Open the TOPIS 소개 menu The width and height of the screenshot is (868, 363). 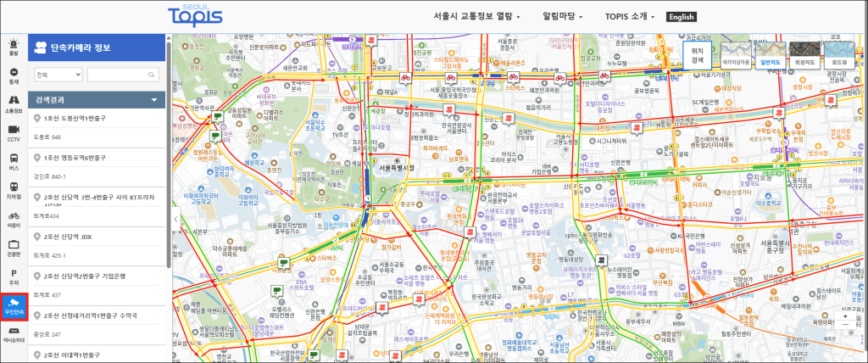coord(632,16)
